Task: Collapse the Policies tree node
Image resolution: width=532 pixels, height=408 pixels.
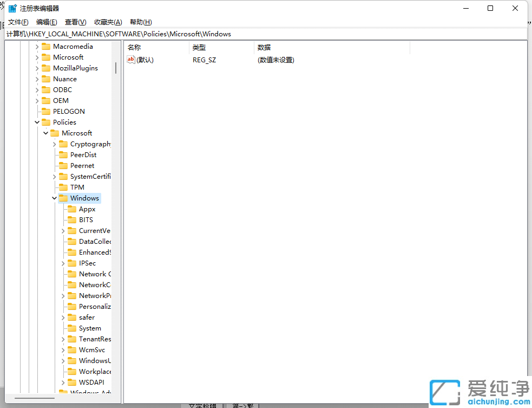Action: point(37,122)
